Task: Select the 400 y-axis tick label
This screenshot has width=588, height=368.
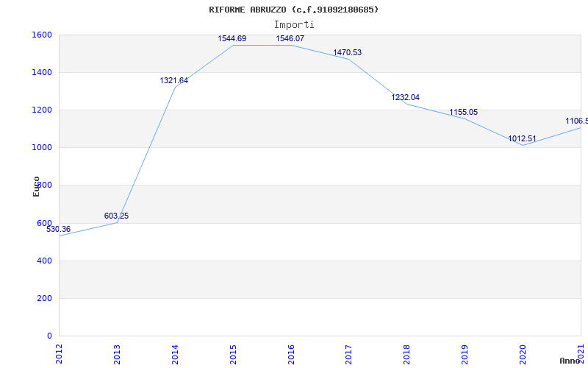Action: (44, 261)
